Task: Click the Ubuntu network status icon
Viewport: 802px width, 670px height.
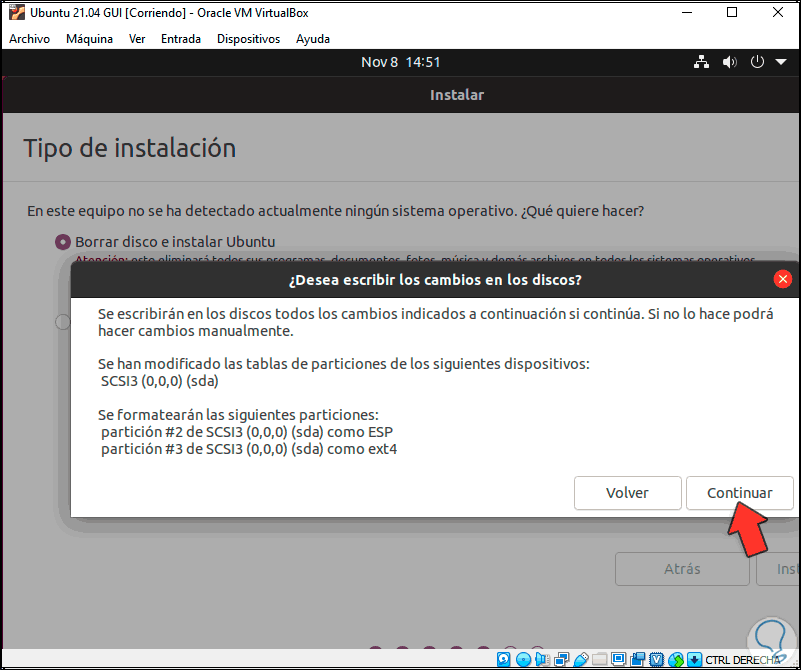Action: tap(701, 62)
